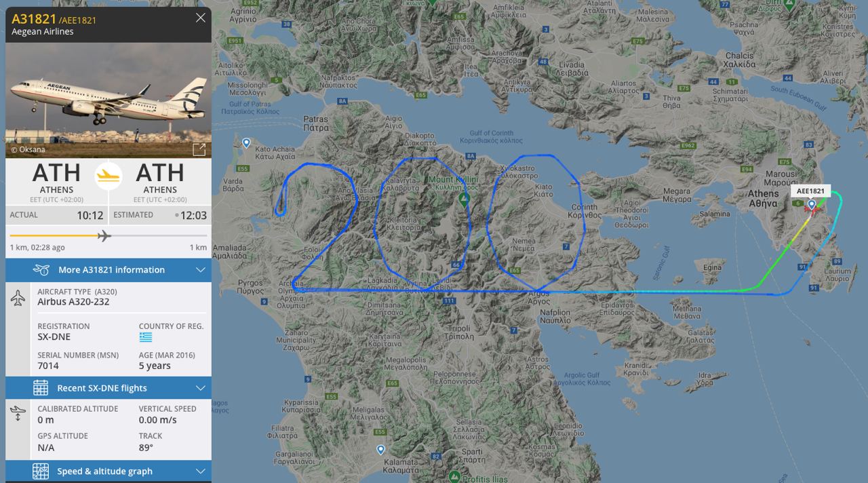This screenshot has height=483, width=868.
Task: Expand Recent SX-DNE flights section
Action: (108, 388)
